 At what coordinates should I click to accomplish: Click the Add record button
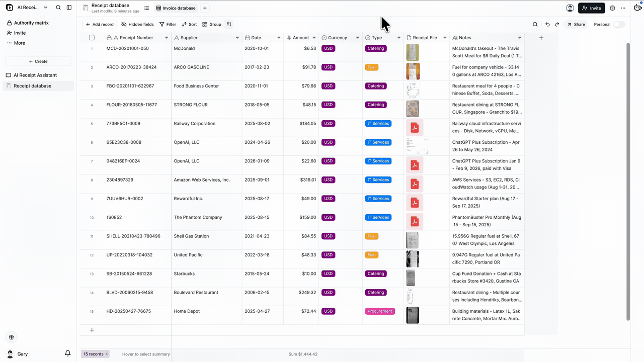tap(99, 24)
